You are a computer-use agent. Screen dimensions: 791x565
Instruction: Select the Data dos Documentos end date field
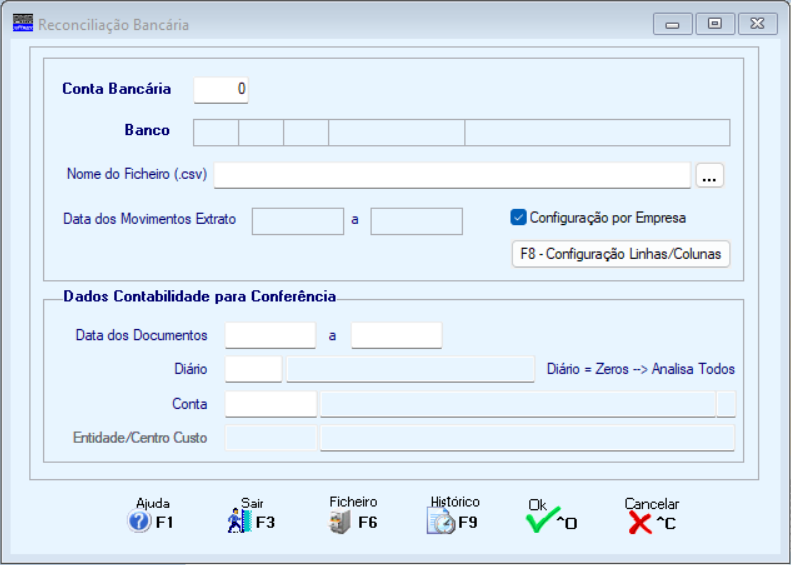pos(397,335)
